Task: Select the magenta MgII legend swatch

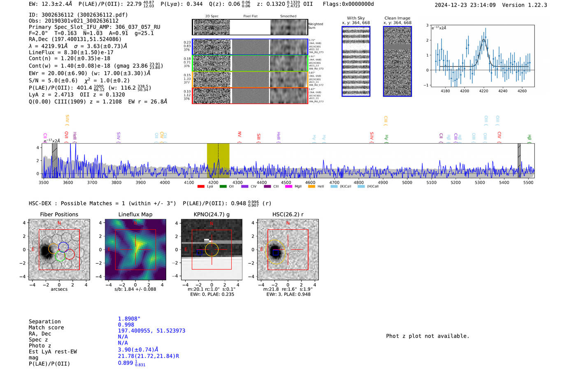Action: click(288, 187)
